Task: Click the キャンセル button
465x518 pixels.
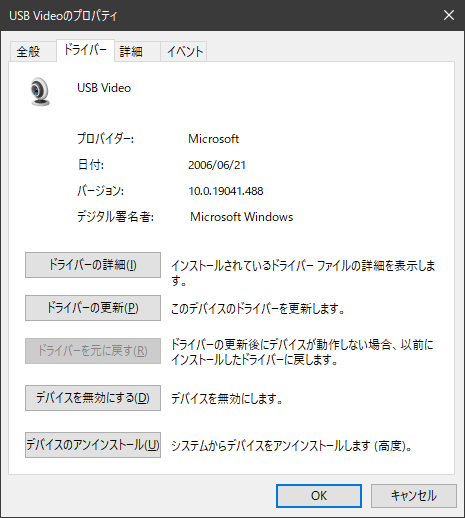Action: tap(414, 496)
